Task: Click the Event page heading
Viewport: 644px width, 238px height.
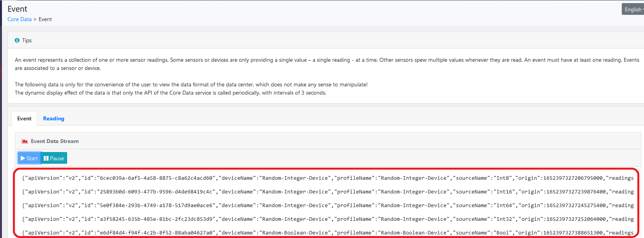Action: coord(18,9)
